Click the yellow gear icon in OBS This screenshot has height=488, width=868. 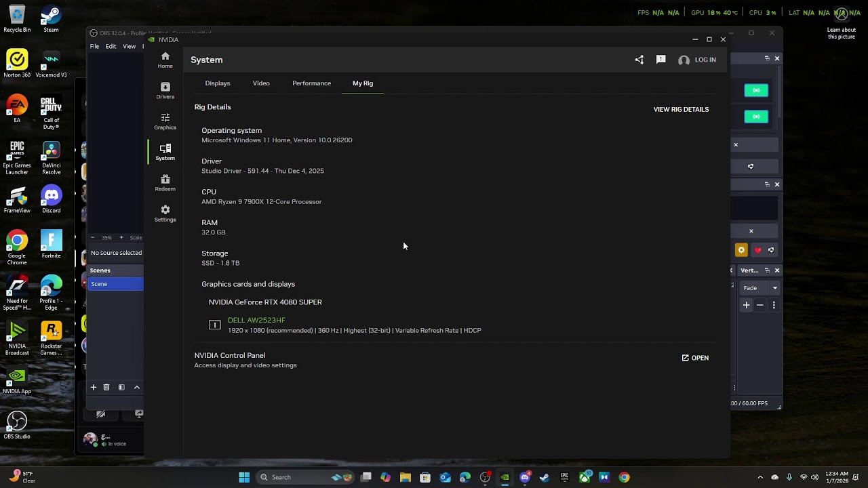coord(741,250)
